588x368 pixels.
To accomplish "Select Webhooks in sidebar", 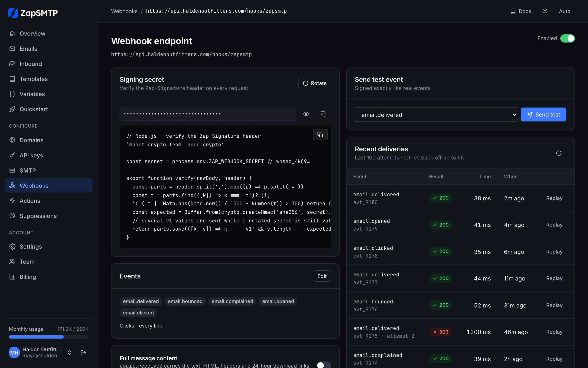I will (x=49, y=185).
